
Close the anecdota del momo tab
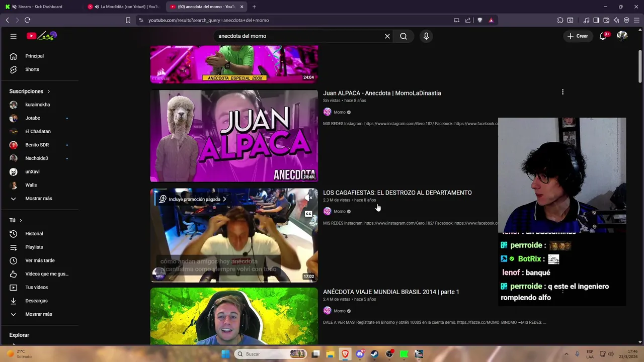coord(242,7)
